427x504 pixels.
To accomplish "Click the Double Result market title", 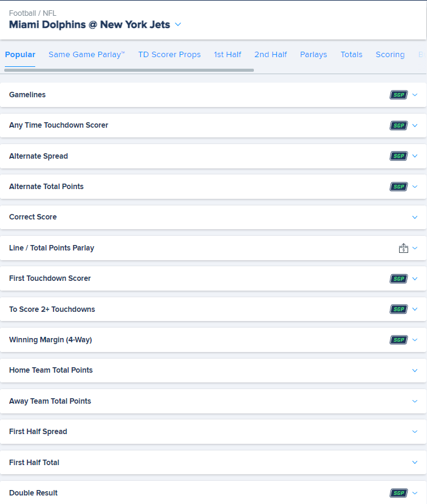I will coord(33,493).
